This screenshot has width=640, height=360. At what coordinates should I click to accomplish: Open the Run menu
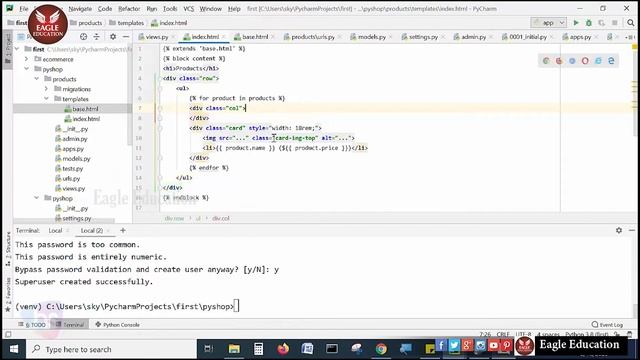coord(152,9)
